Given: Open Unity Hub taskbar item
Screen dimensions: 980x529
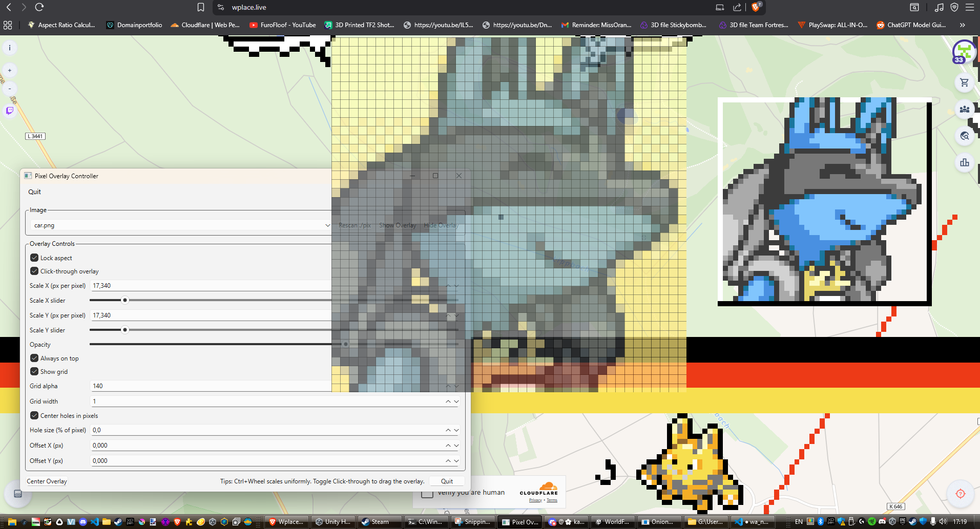Looking at the screenshot, I should click(333, 522).
